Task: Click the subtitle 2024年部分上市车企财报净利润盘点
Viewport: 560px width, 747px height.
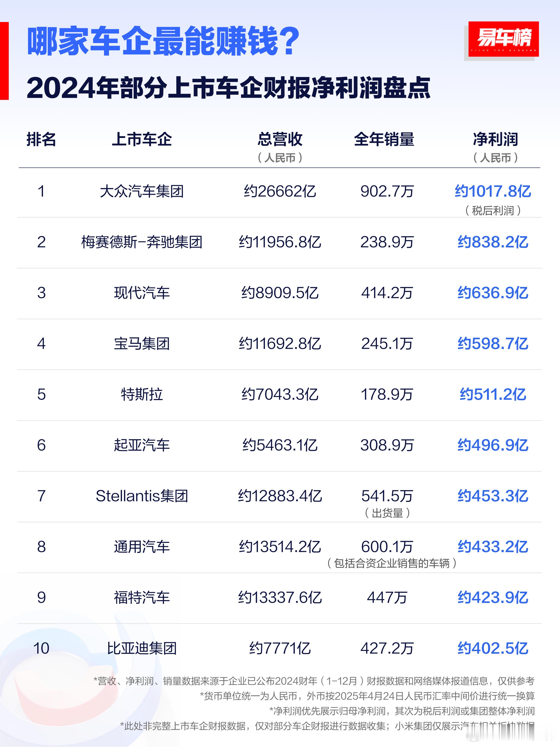Action: click(228, 88)
